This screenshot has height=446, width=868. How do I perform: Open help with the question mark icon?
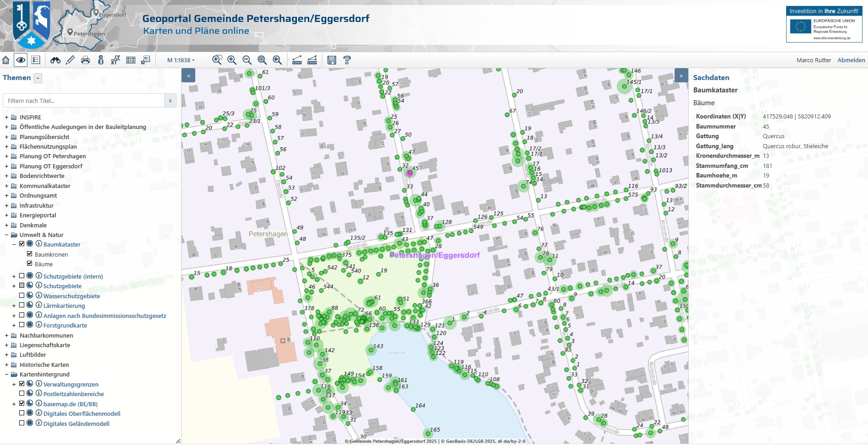coord(347,60)
